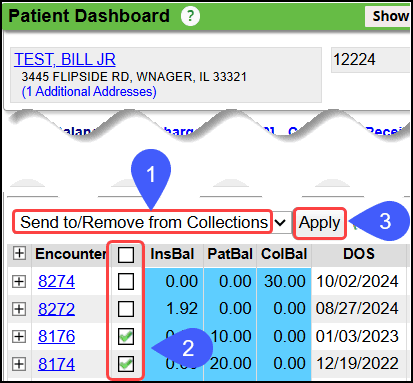Uncheck the box for encounter 8176
413x383 pixels.
tap(126, 336)
